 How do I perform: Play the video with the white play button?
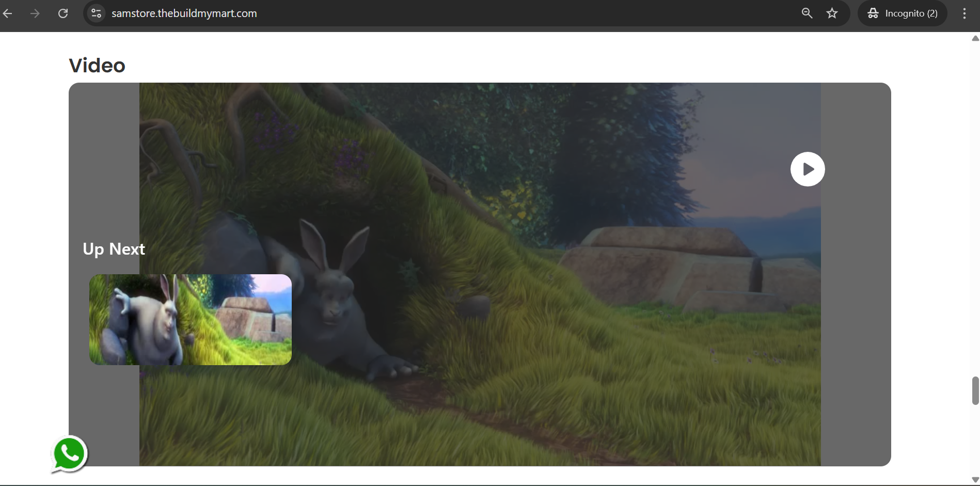(x=808, y=169)
